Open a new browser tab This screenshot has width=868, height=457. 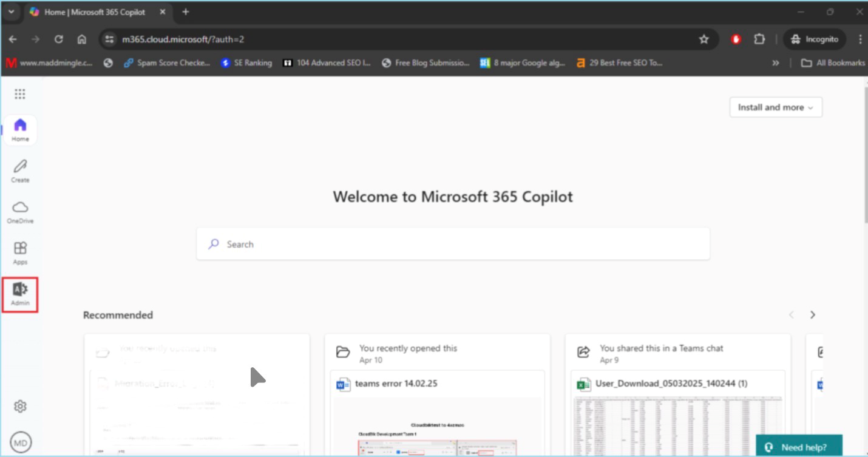[186, 12]
